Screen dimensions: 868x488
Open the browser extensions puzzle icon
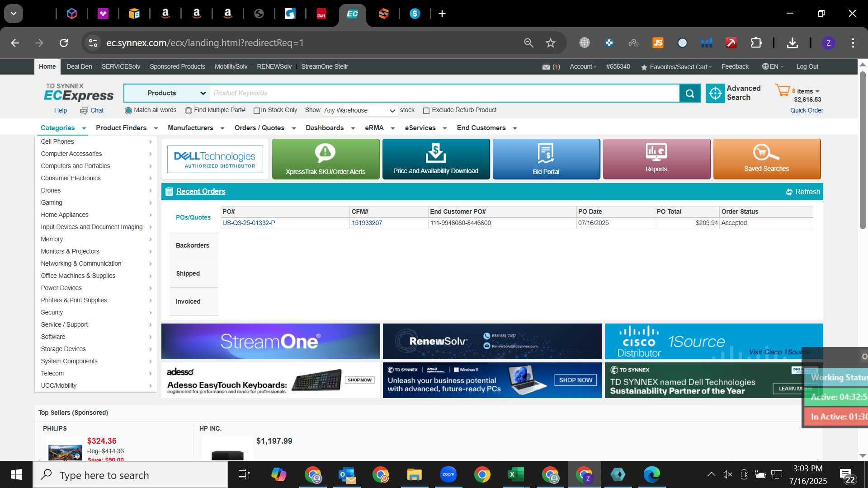click(756, 43)
